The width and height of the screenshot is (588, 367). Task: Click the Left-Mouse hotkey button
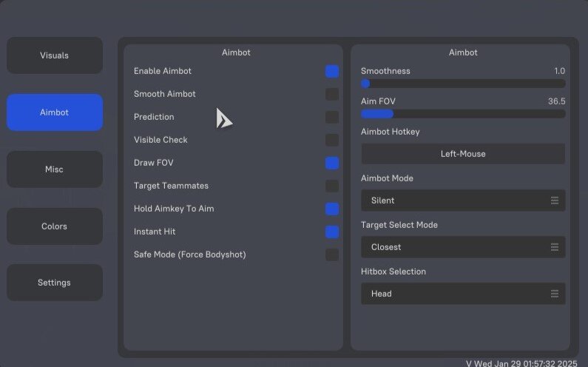pyautogui.click(x=463, y=154)
